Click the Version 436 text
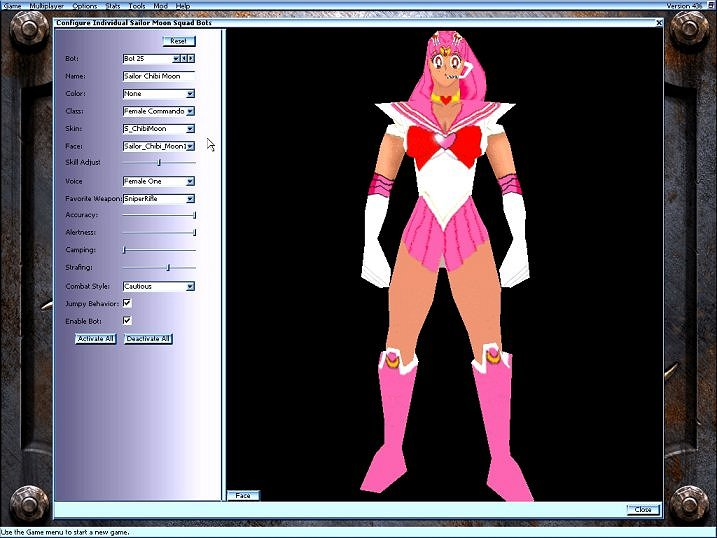The width and height of the screenshot is (717, 538). click(x=684, y=6)
